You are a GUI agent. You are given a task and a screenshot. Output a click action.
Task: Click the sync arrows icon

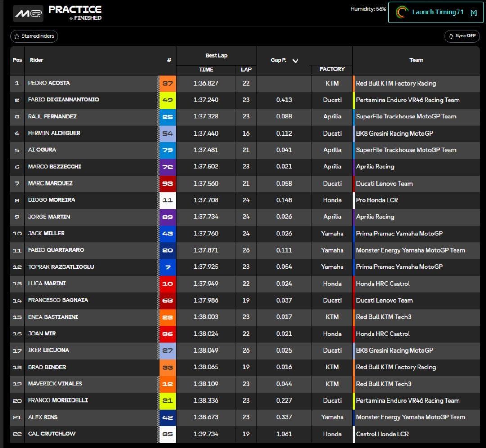click(451, 36)
